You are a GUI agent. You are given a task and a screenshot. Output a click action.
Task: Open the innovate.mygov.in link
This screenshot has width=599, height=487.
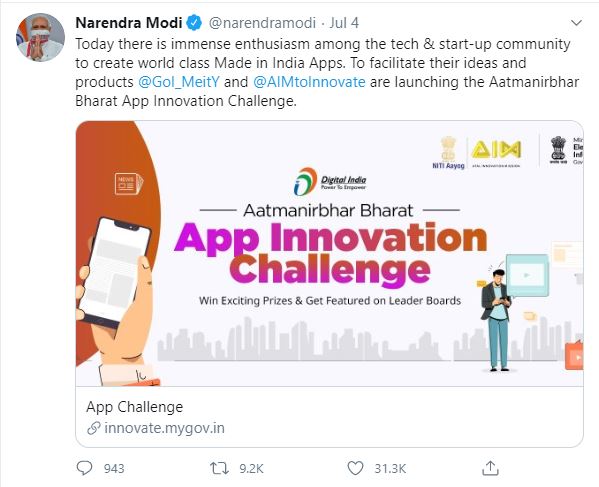coord(164,428)
